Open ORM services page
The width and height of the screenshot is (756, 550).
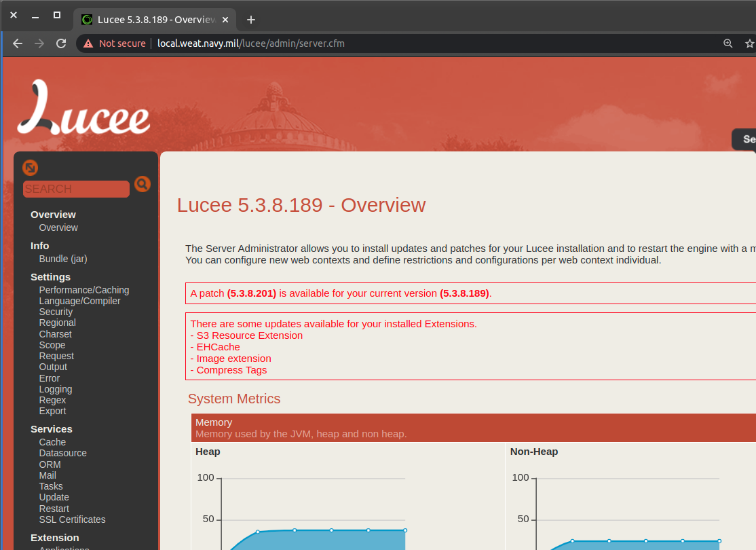click(50, 464)
